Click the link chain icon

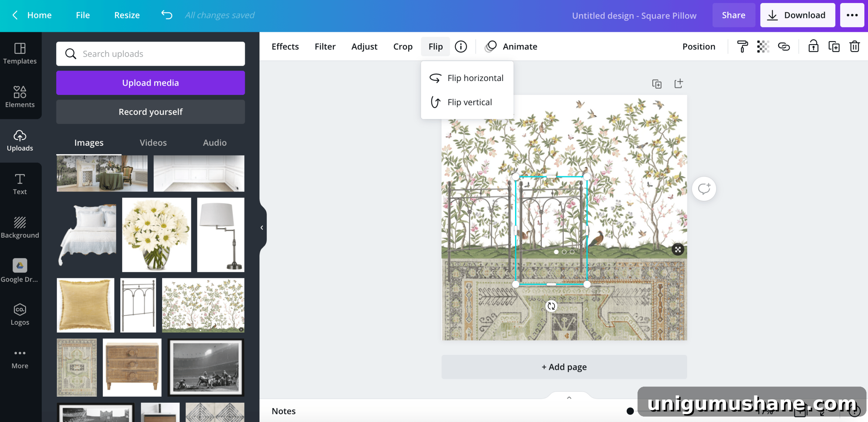784,46
